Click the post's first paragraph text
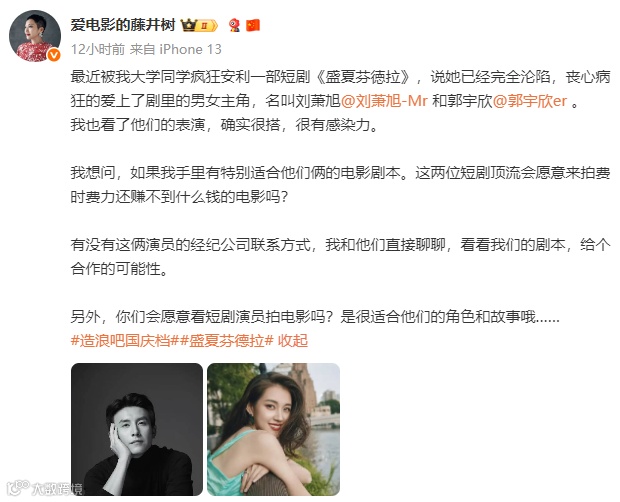Image resolution: width=620 pixels, height=502 pixels. tap(340, 101)
